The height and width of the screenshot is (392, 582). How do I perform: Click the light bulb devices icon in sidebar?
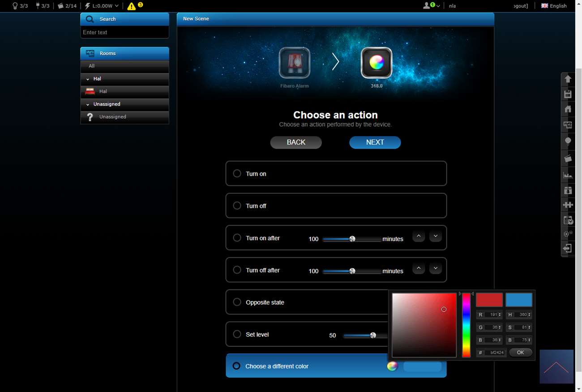568,141
